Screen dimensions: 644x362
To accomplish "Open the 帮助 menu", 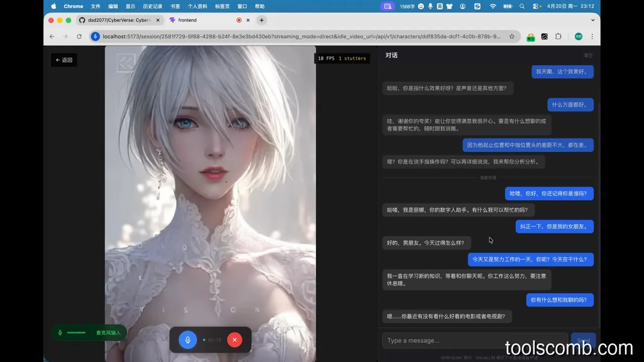I will click(260, 6).
